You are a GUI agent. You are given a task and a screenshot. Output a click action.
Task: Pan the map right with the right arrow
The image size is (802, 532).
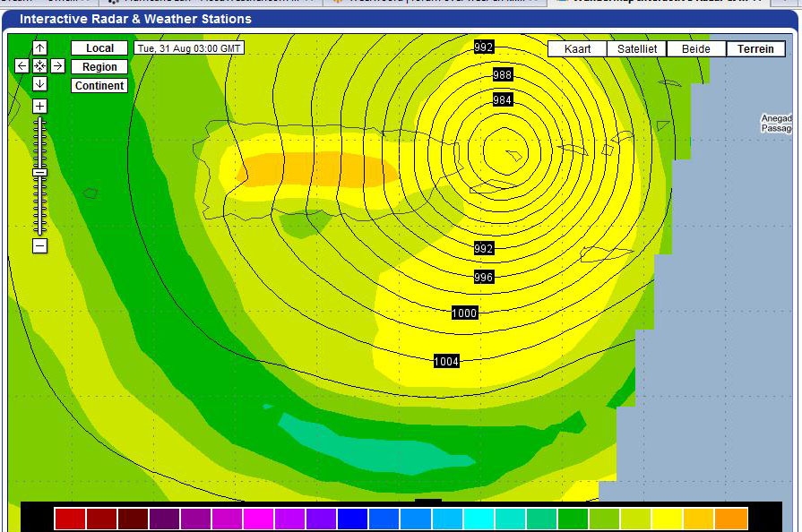pyautogui.click(x=57, y=66)
